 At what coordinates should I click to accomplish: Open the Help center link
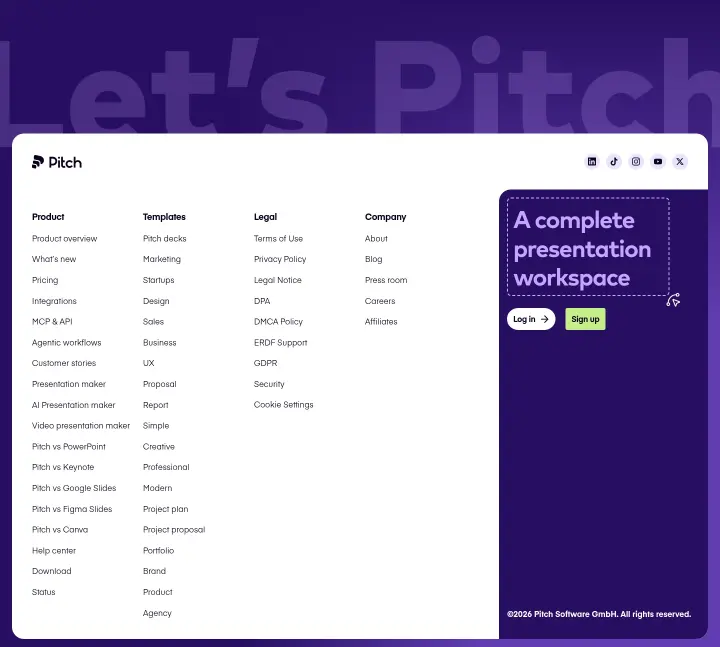click(x=54, y=551)
